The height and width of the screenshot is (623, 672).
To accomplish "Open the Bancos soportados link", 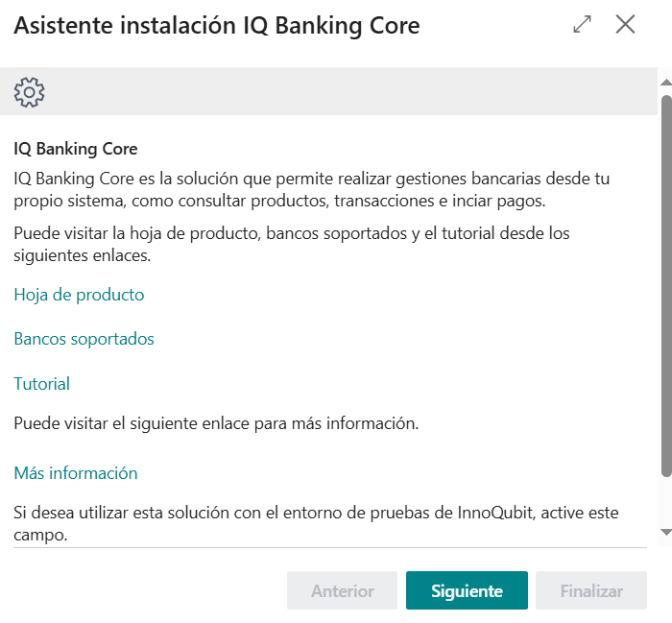I will click(84, 339).
